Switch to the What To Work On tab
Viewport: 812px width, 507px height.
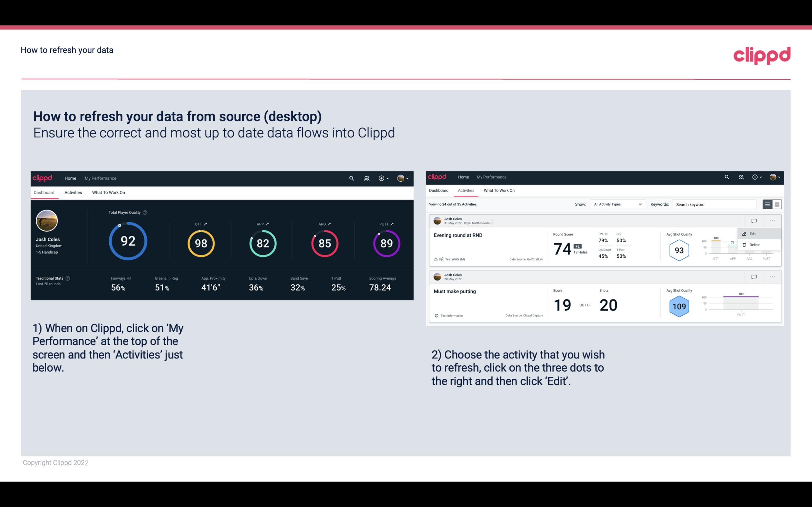(x=108, y=192)
